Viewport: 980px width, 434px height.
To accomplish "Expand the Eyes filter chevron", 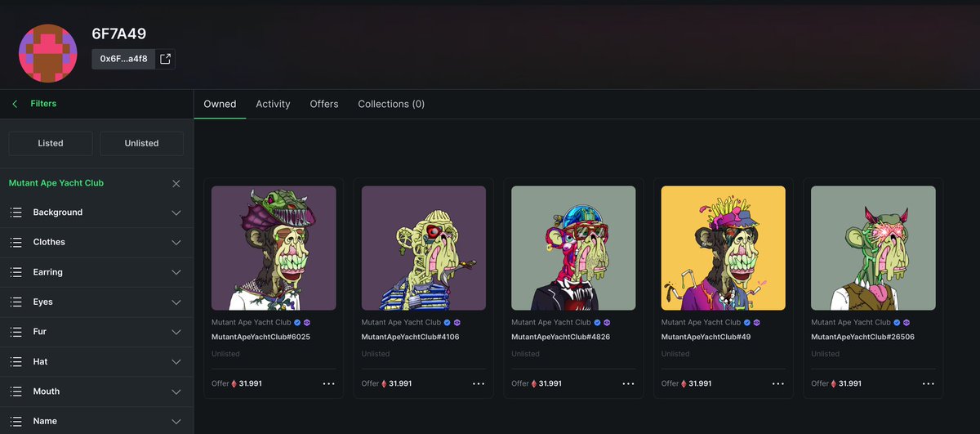I will [x=176, y=302].
